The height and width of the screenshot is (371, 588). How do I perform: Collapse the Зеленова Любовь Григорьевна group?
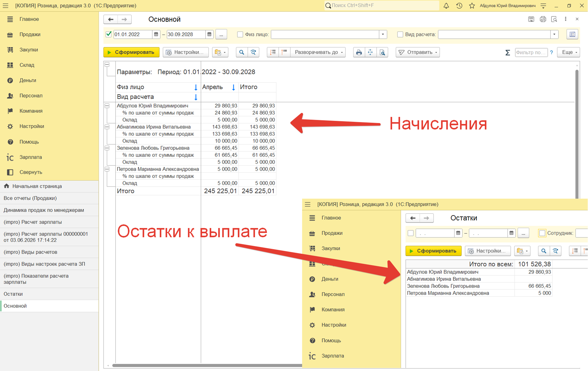107,148
